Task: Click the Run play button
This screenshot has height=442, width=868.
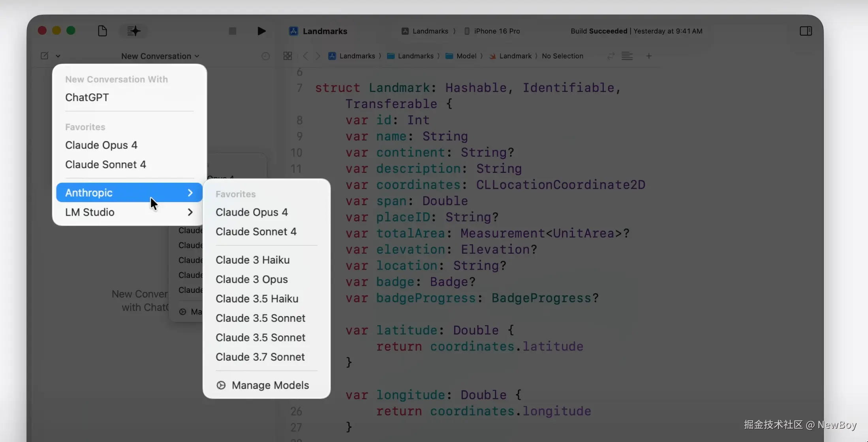Action: pos(261,31)
